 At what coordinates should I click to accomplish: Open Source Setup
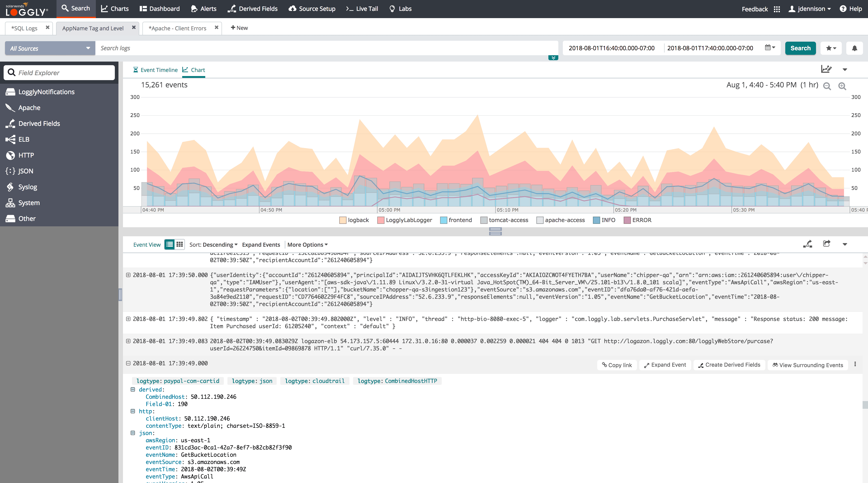[x=311, y=8]
